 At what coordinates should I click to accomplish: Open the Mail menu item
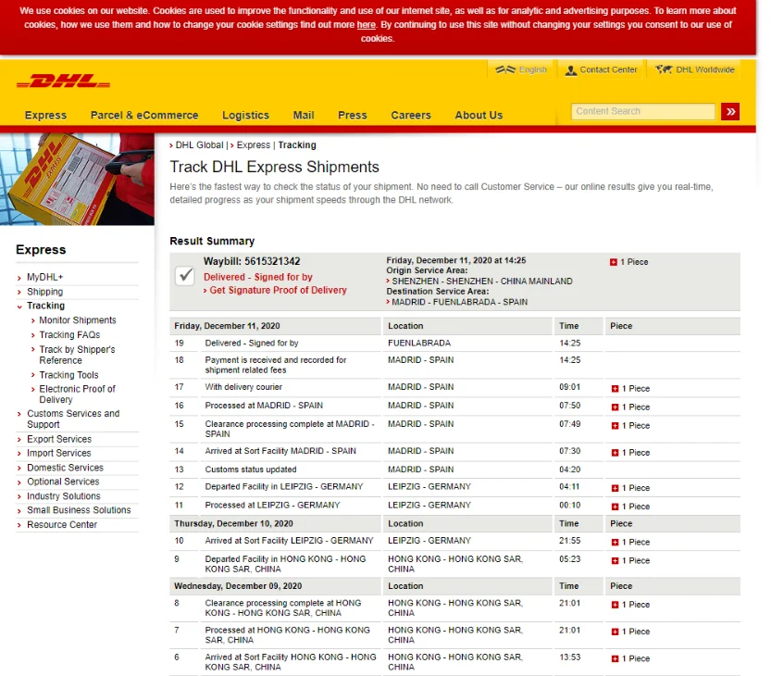point(304,115)
